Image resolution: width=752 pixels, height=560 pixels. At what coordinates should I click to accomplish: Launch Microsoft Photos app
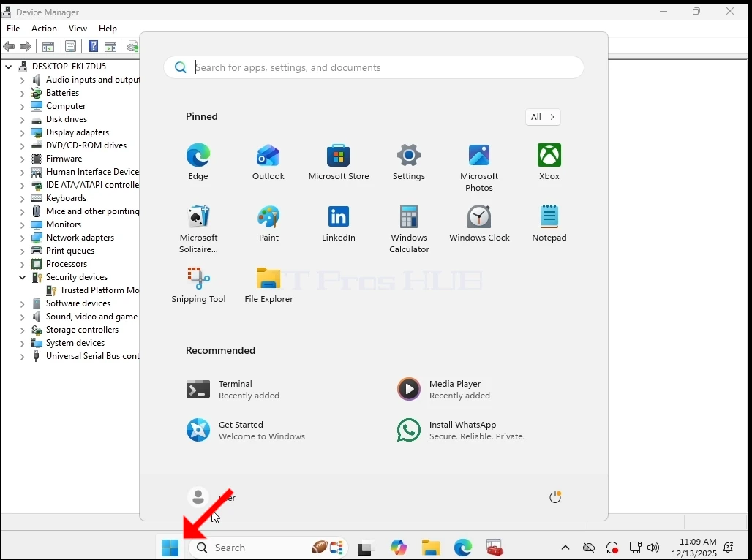[479, 168]
